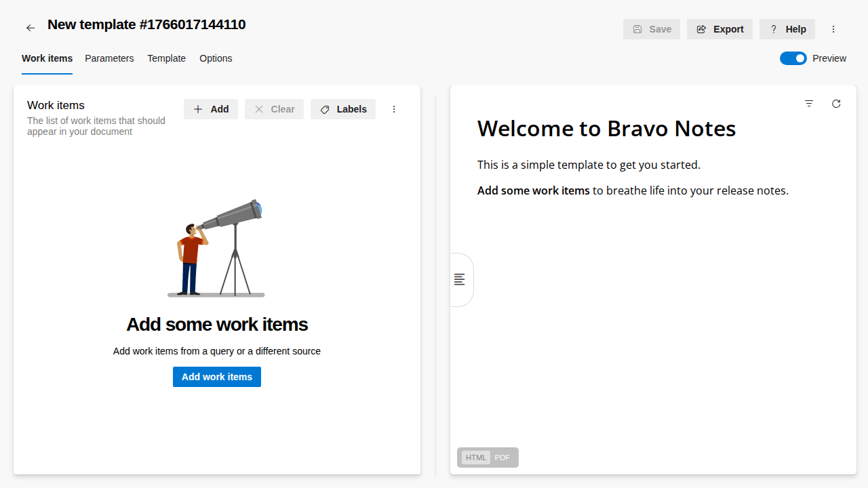Switch preview format to PDF

[x=502, y=457]
